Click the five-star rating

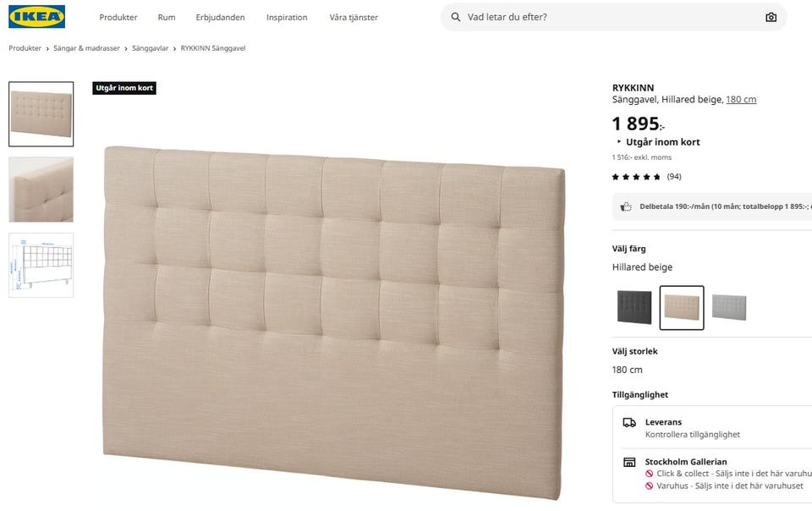pos(636,177)
